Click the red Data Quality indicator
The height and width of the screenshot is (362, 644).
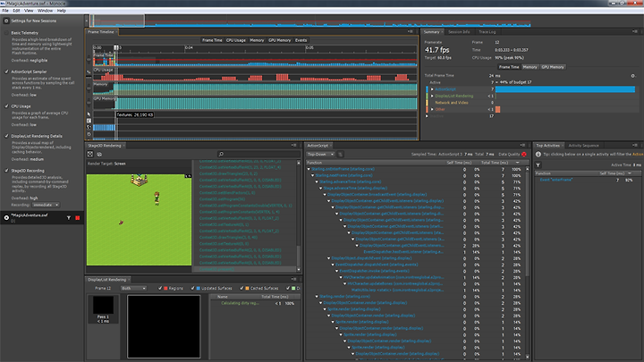(x=524, y=155)
